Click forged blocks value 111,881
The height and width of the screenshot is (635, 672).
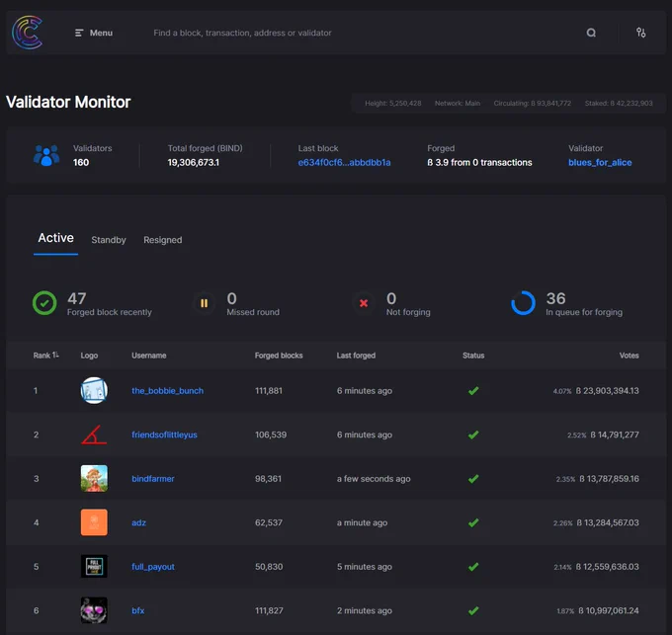pyautogui.click(x=269, y=391)
